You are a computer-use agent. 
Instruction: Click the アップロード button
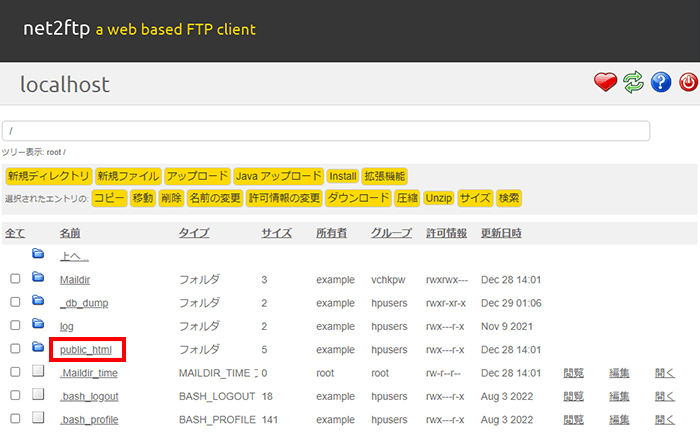[x=197, y=176]
